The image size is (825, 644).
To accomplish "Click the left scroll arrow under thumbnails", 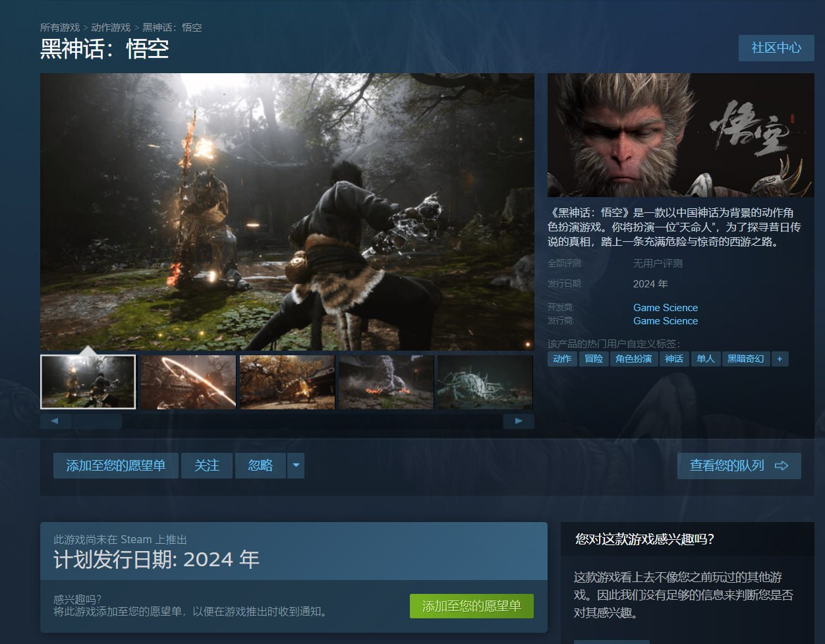I will (x=55, y=421).
